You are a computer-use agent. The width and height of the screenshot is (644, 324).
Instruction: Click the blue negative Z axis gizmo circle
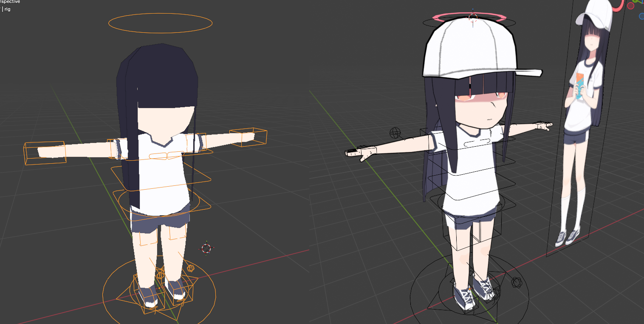(x=641, y=16)
